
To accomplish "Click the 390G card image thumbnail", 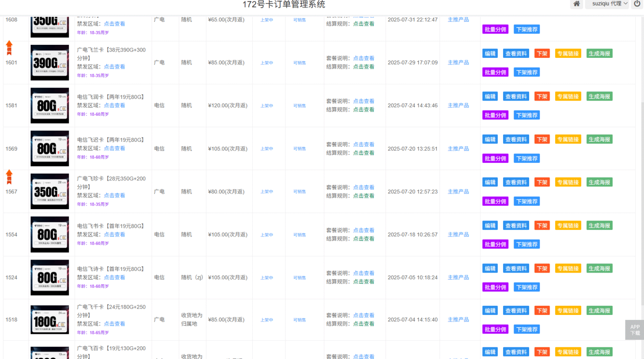I will tap(49, 62).
